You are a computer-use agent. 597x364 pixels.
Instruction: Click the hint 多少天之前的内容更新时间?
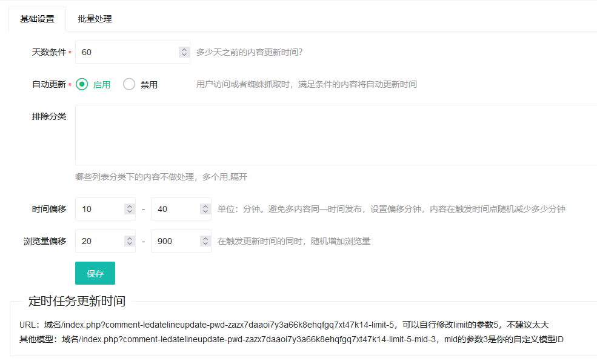coord(249,52)
